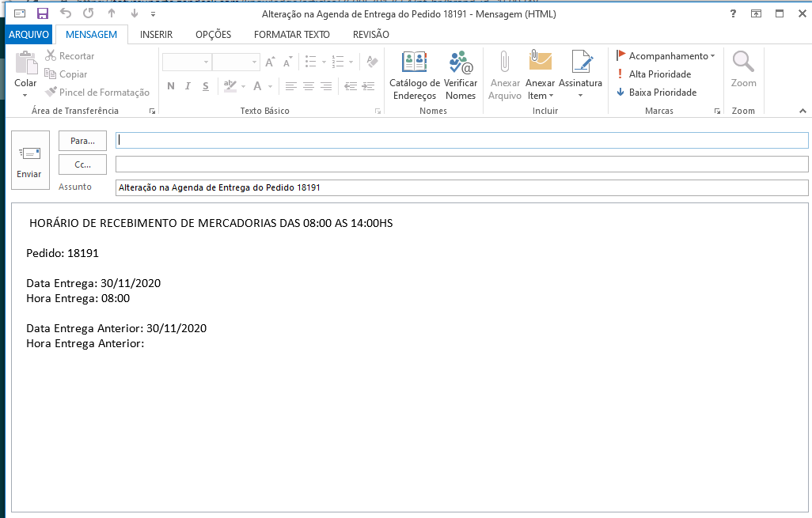This screenshot has height=518, width=812.
Task: Switch to the MENSAGEM tab
Action: 91,35
